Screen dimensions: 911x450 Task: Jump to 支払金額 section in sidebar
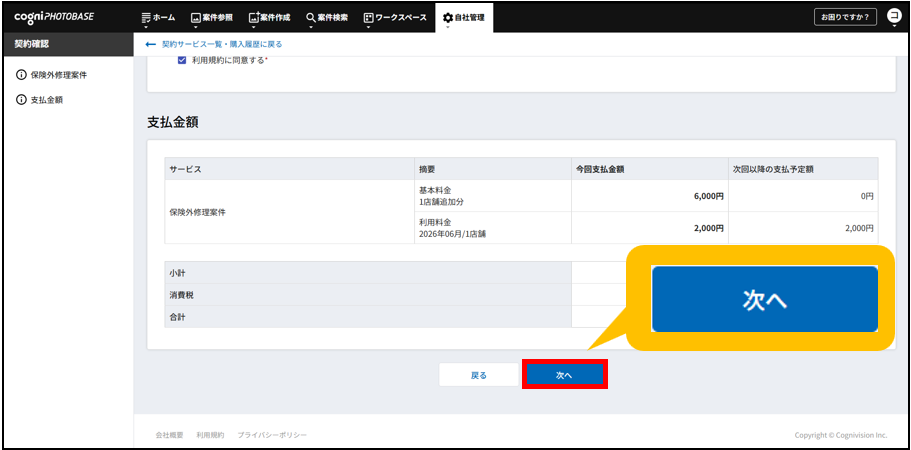[x=47, y=100]
